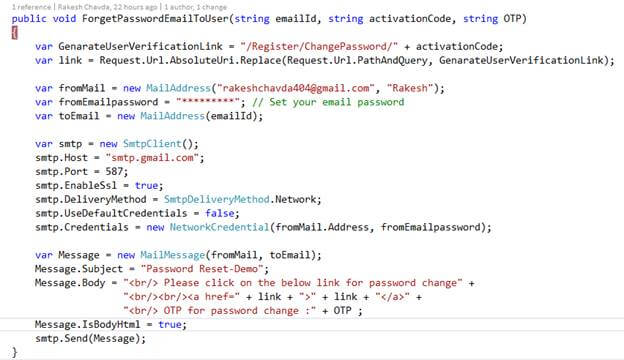Click the "Password Reset-Demo" subject string
The width and height of the screenshot is (624, 360).
pos(202,269)
